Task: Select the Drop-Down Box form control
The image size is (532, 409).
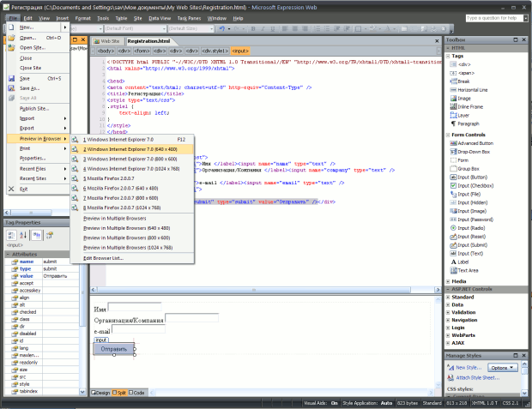Action: (475, 152)
